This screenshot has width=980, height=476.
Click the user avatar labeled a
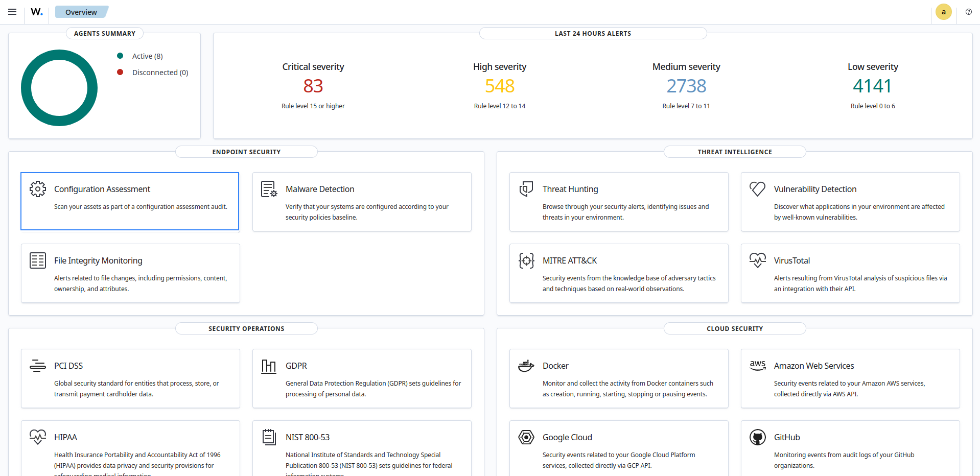tap(943, 12)
